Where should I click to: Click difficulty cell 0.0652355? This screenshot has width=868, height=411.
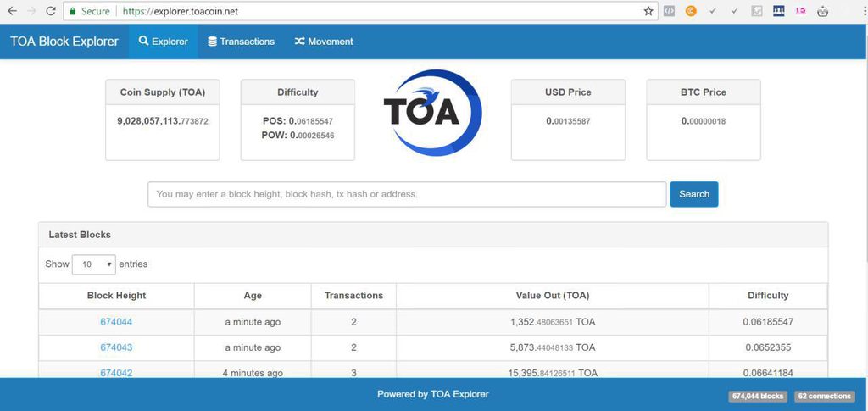pos(768,347)
